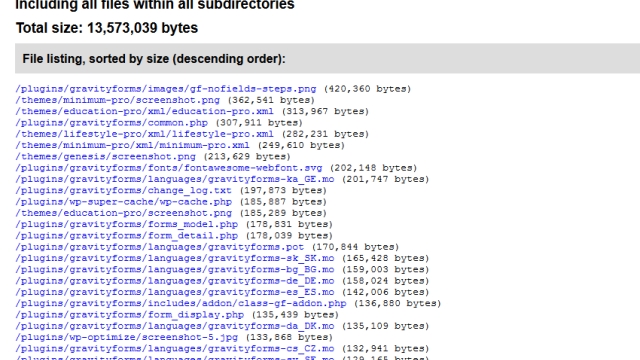Click the 282,231 bytes size value
Viewport: 640px width, 360px height.
pos(325,134)
